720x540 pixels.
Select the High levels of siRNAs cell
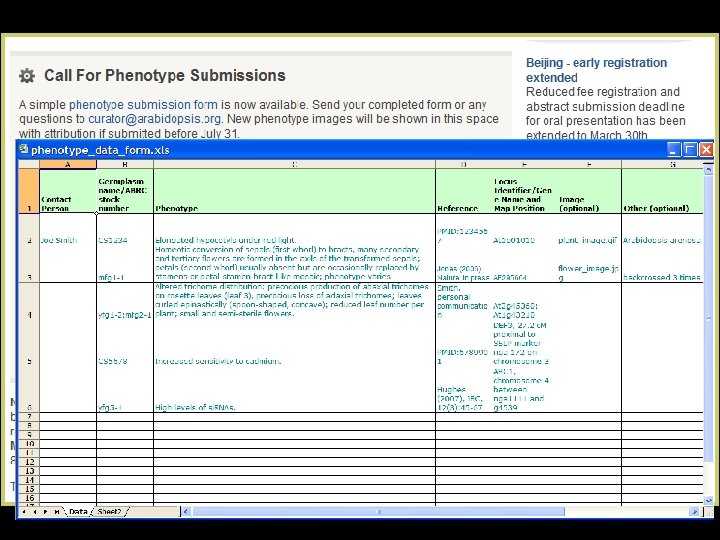[x=294, y=389]
